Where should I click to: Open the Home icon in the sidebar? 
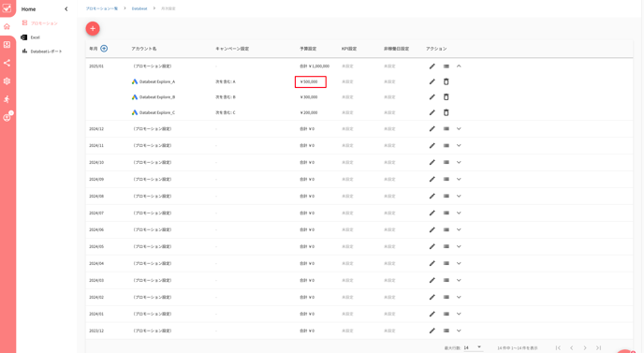coord(7,27)
